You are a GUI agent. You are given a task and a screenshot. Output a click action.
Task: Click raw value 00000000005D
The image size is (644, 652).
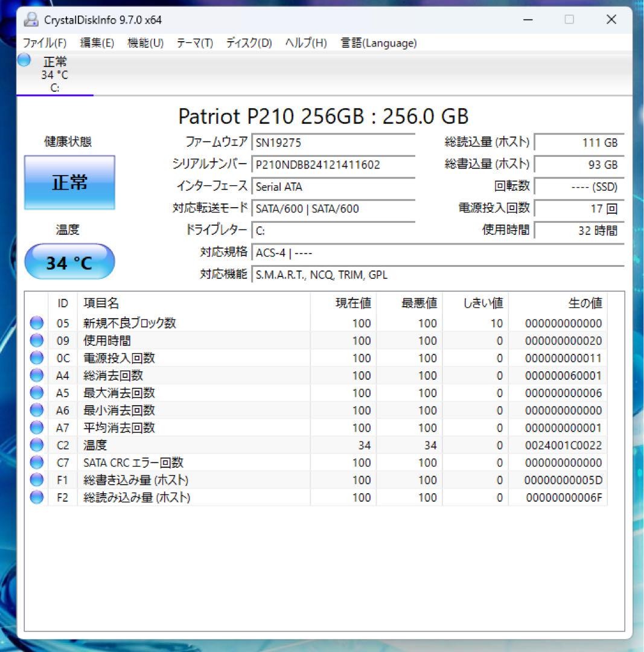coord(563,480)
